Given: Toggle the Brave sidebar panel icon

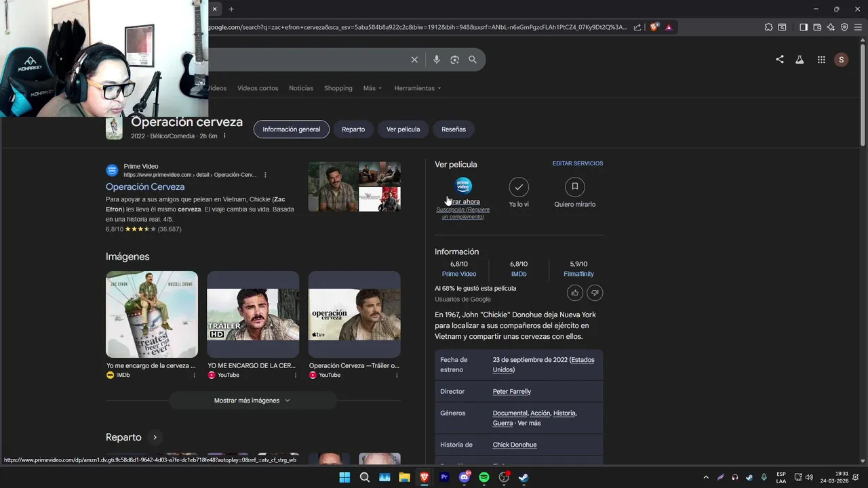Looking at the screenshot, I should point(804,27).
